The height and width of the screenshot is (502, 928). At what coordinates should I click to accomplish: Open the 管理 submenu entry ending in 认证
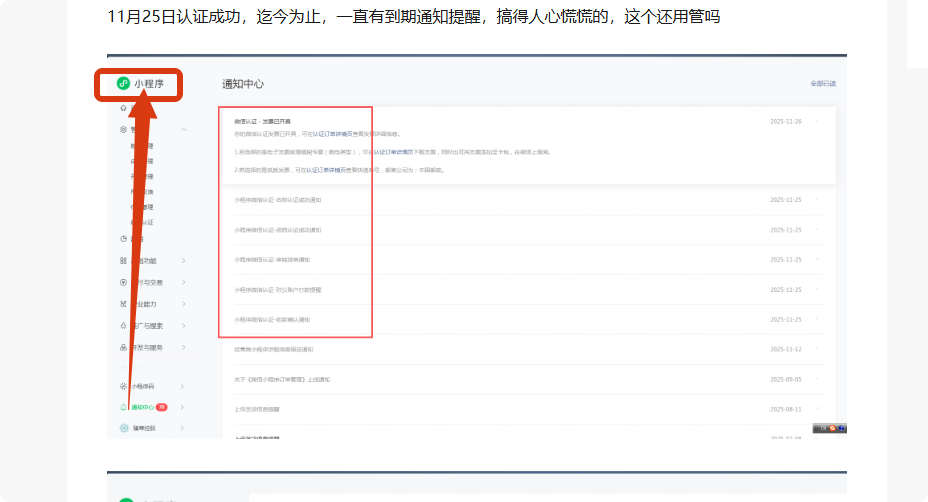pos(142,223)
